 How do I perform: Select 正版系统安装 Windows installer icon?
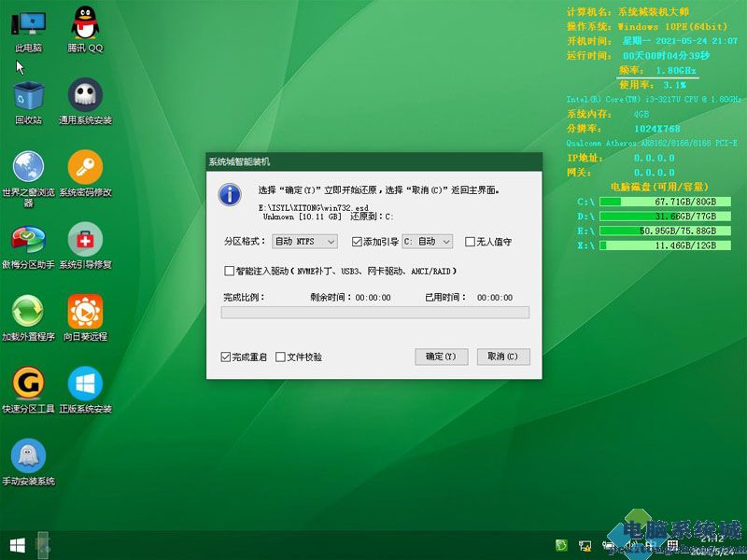point(85,390)
